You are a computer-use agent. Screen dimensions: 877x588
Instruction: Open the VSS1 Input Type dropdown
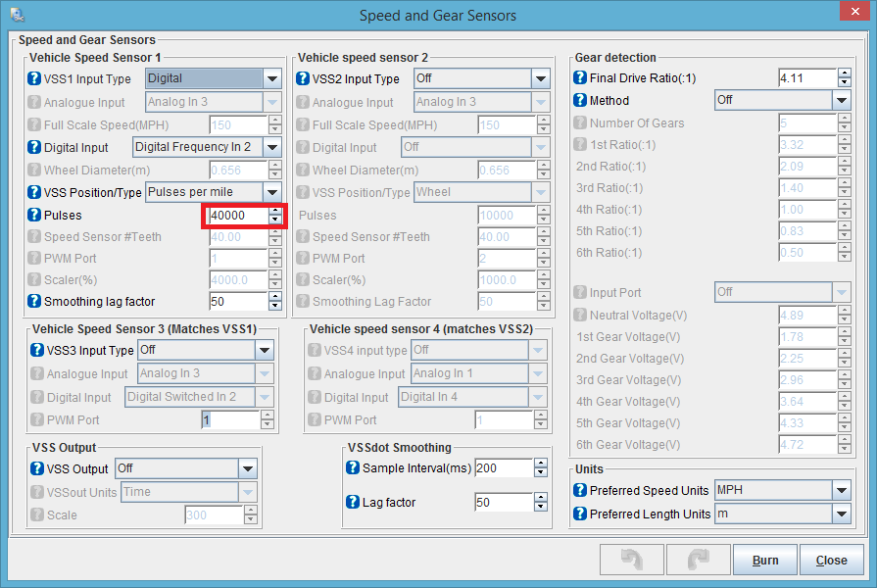pyautogui.click(x=272, y=78)
